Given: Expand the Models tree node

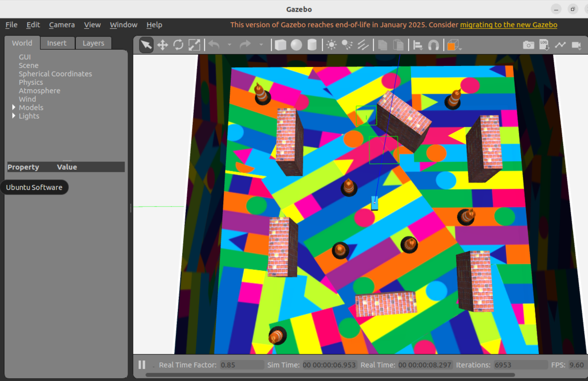Looking at the screenshot, I should pyautogui.click(x=14, y=107).
